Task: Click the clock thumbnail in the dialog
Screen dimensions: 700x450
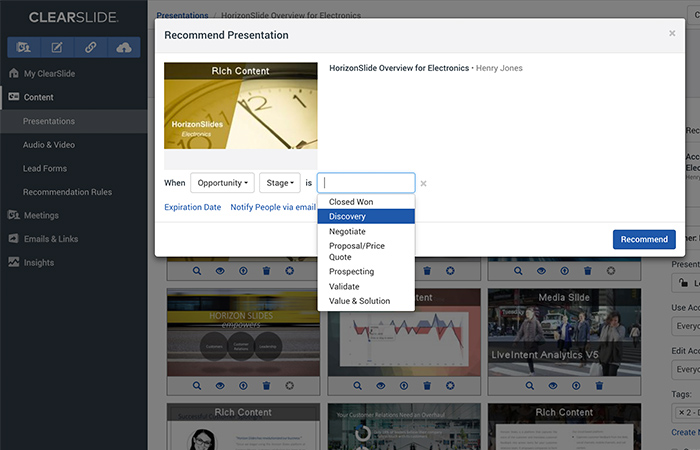Action: coord(241,106)
